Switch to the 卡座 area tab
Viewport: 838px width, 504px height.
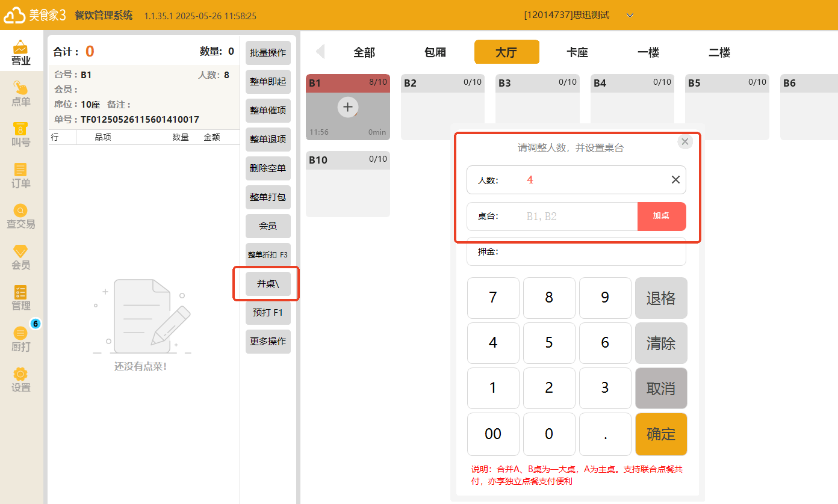pos(577,52)
